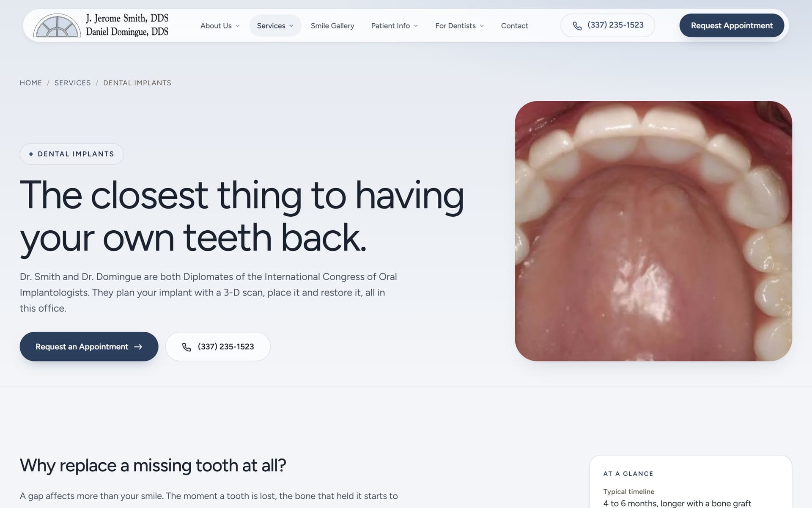The image size is (812, 508).
Task: Click the teeth photo in hero
Action: pos(653,231)
